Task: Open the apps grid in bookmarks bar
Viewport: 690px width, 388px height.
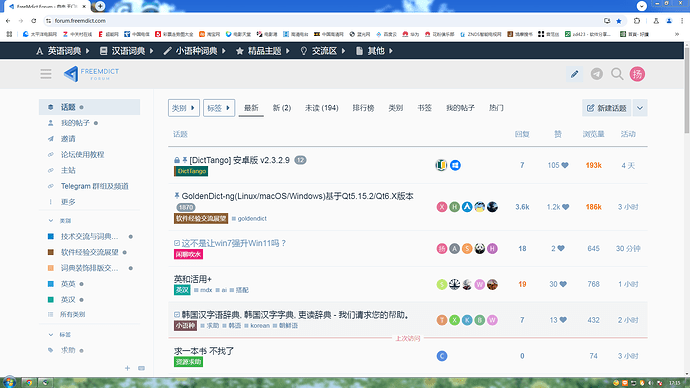Action: pos(9,34)
